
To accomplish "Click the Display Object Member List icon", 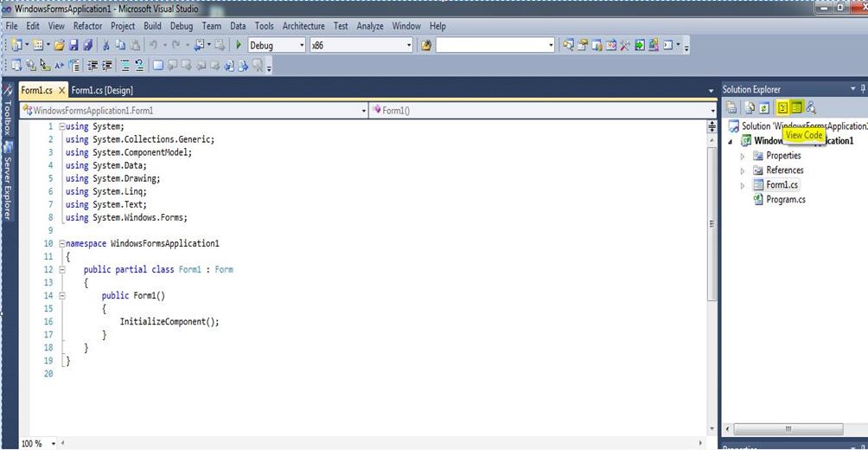I will (16, 66).
